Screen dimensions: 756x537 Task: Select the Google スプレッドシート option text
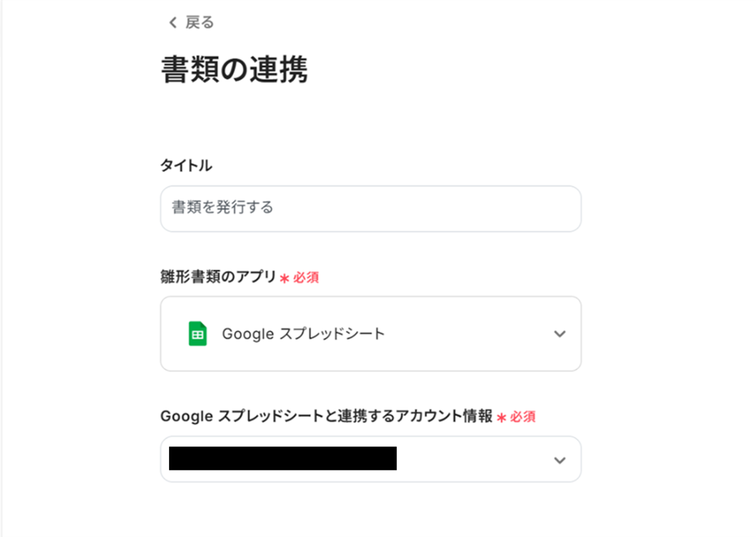303,334
